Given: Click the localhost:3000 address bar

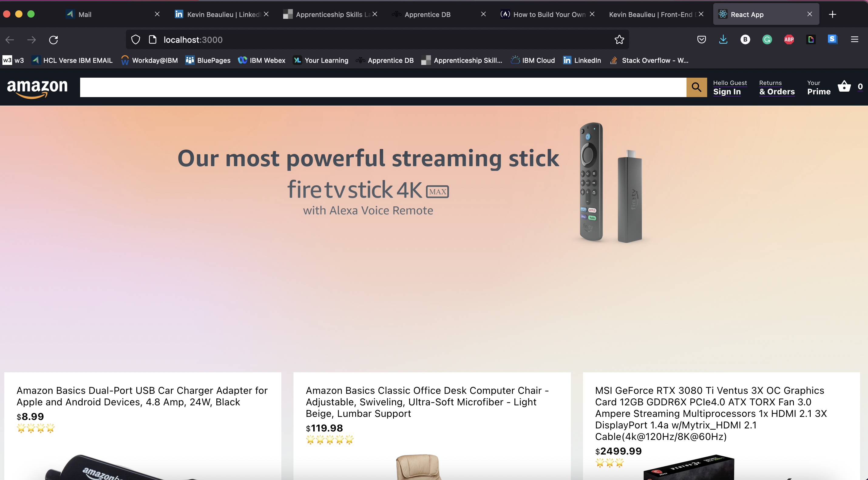Looking at the screenshot, I should pyautogui.click(x=377, y=40).
